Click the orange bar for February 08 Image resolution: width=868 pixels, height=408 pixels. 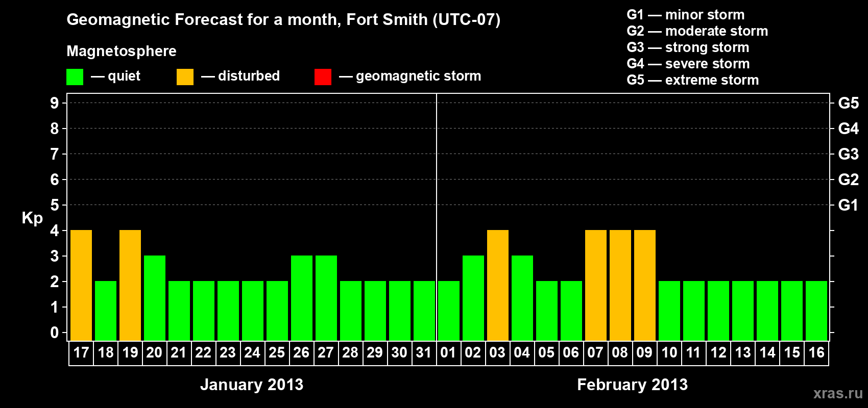[x=620, y=285]
